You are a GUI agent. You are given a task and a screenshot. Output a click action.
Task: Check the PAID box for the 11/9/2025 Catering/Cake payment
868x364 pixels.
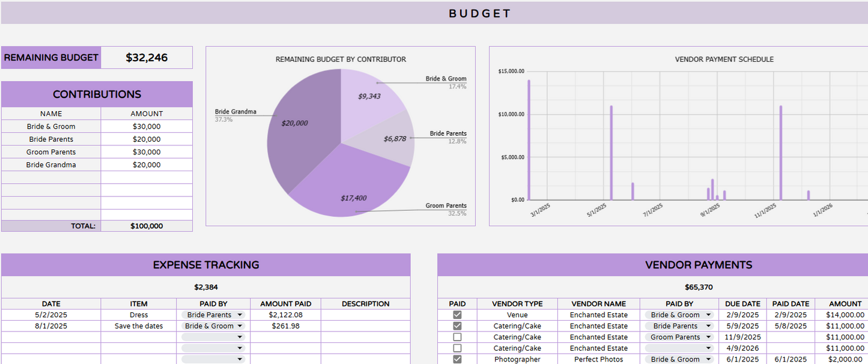tap(457, 337)
